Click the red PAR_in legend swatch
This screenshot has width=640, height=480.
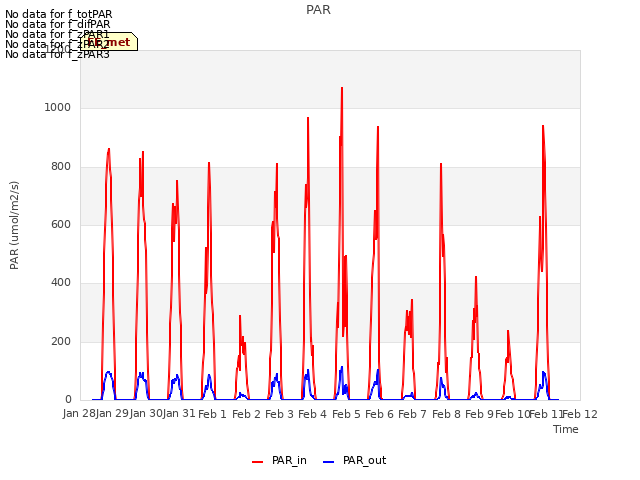click(258, 462)
